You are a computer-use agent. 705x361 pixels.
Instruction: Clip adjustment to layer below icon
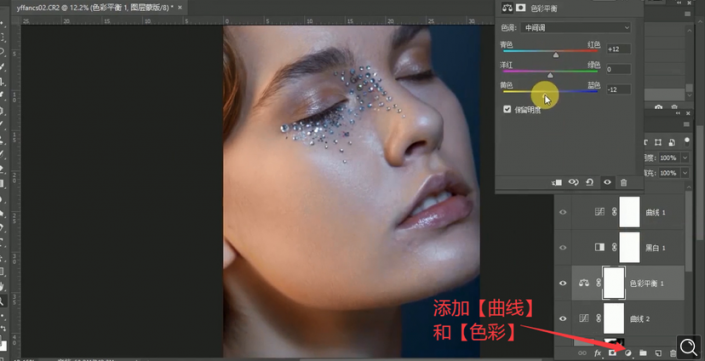557,183
